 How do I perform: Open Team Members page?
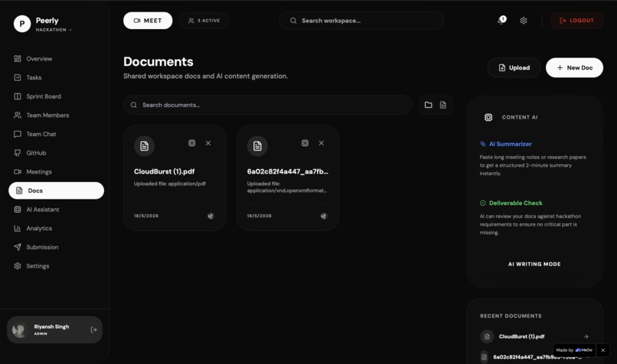click(57, 115)
